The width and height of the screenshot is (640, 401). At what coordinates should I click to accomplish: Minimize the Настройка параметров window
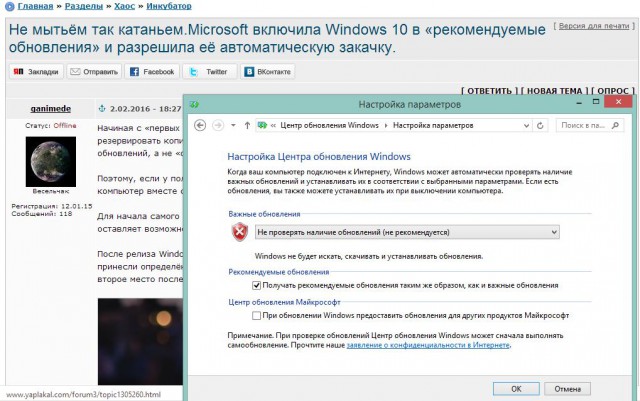tap(579, 102)
